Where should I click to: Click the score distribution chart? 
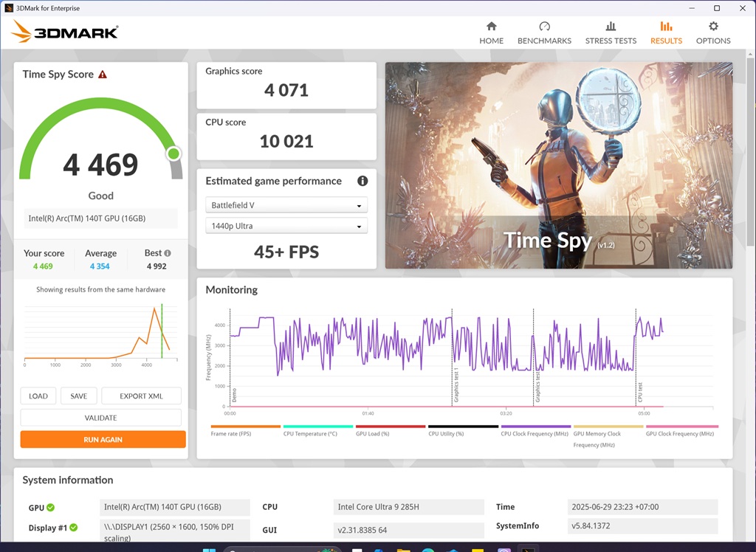100,335
